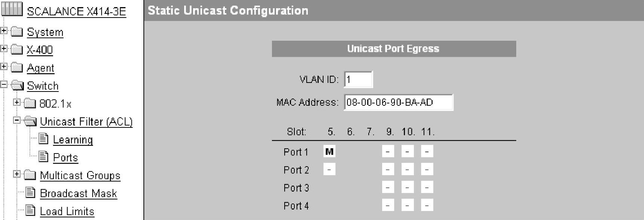Click the Multicast Groups folder icon
Image resolution: width=644 pixels, height=220 pixels.
(x=30, y=175)
